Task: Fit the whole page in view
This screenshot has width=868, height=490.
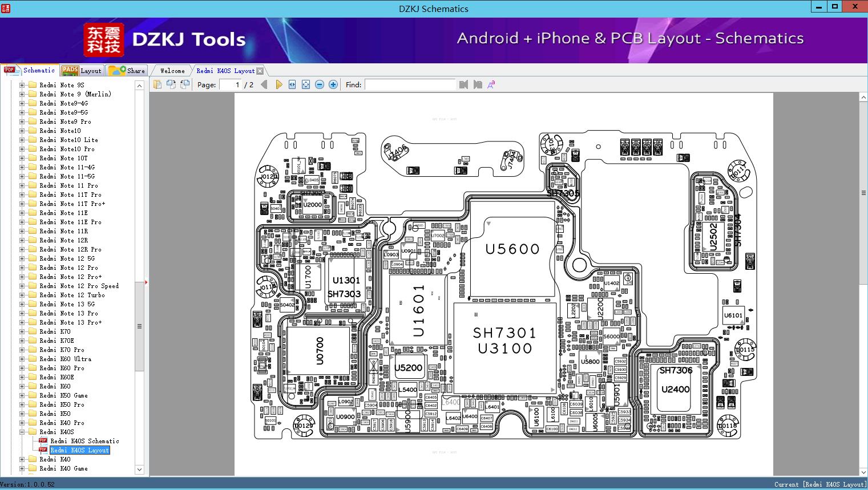Action: (x=306, y=84)
